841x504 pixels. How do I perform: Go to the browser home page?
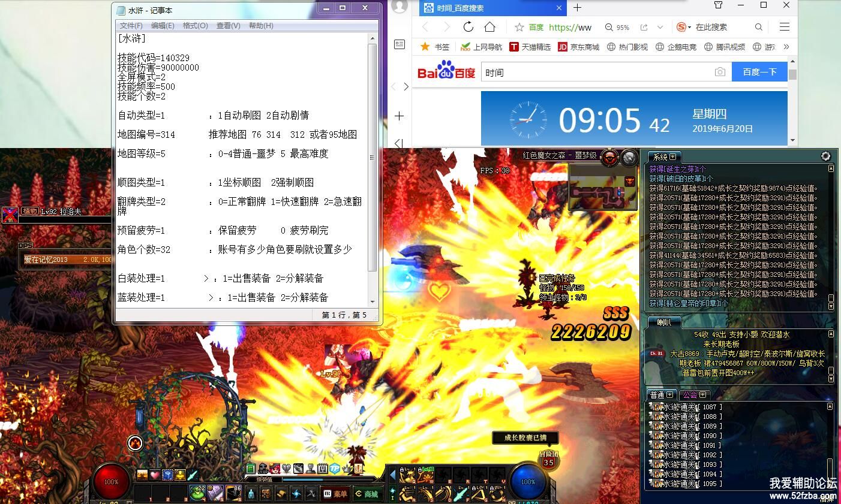point(490,27)
